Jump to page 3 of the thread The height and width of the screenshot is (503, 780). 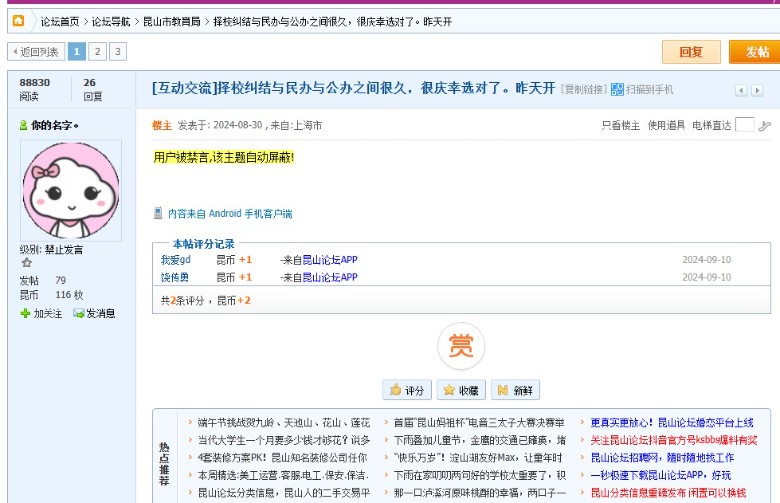coord(118,51)
